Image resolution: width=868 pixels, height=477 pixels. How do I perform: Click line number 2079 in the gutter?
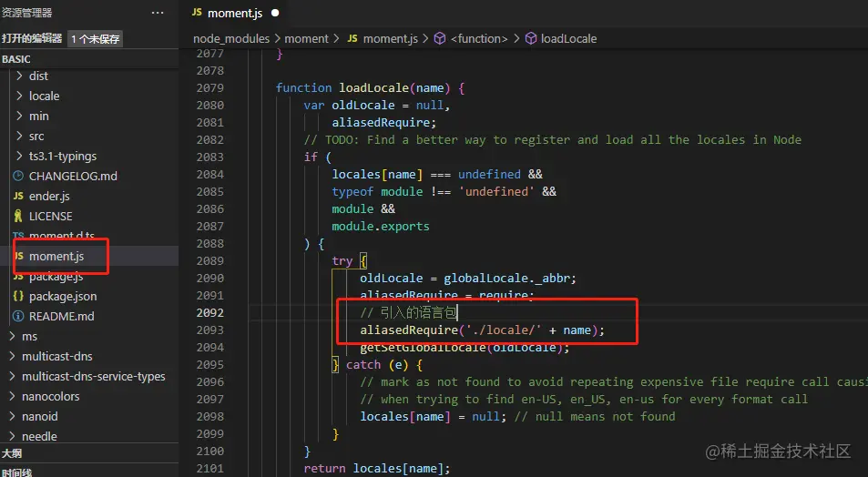[209, 87]
